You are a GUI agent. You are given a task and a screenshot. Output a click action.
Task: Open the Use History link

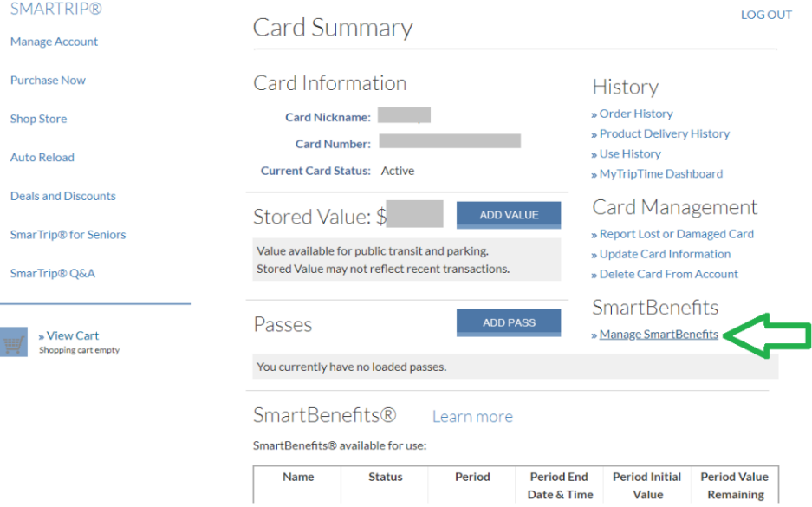pos(629,153)
